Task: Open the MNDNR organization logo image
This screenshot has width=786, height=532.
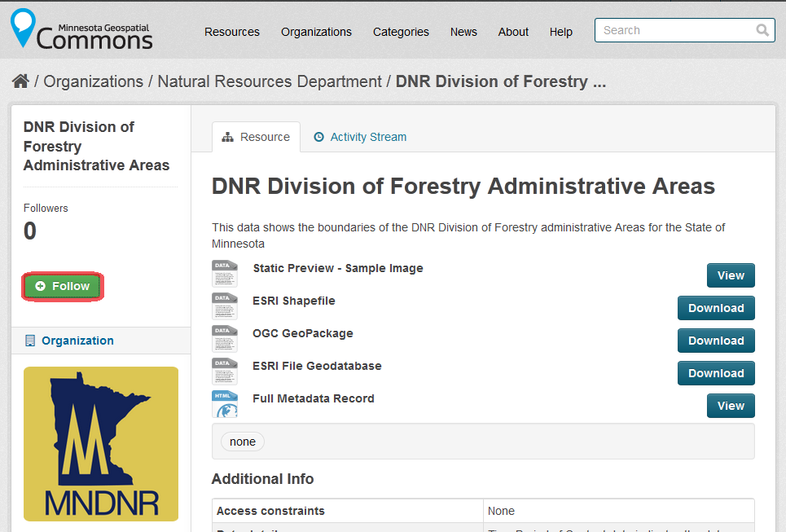Action: [101, 444]
